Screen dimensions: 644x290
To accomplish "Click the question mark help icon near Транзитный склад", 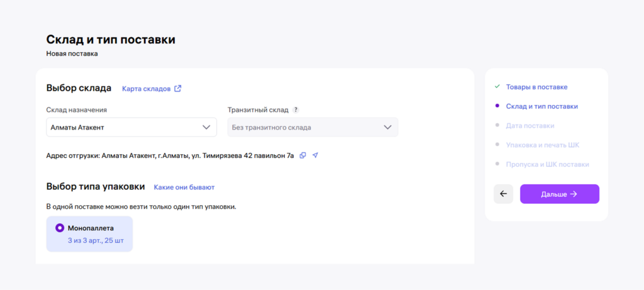I will [x=296, y=110].
